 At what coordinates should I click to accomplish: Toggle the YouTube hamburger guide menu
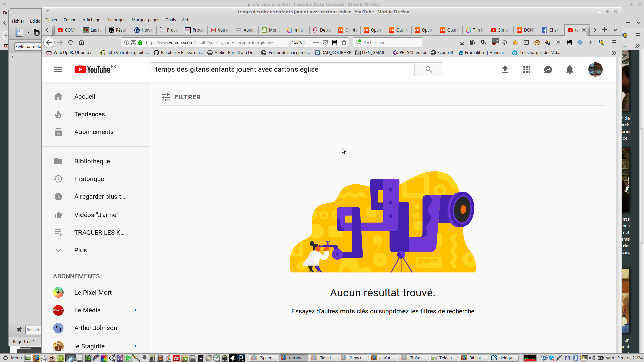(x=58, y=69)
